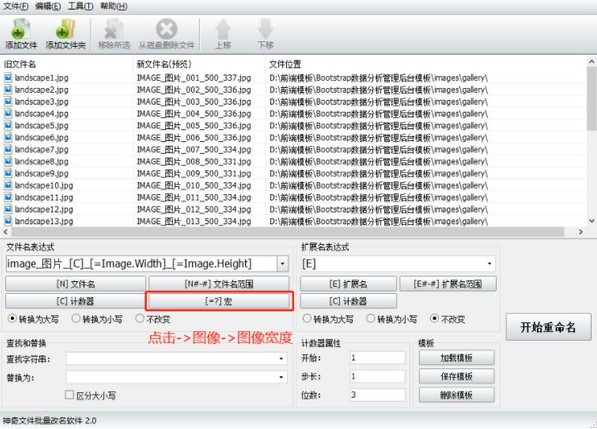Select the landscape7.jpg file icon
Screen dimensions: 597x429
click(8, 150)
